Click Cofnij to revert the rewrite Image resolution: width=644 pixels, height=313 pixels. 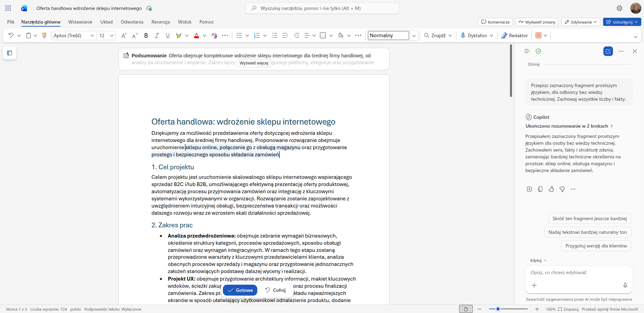pos(275,290)
